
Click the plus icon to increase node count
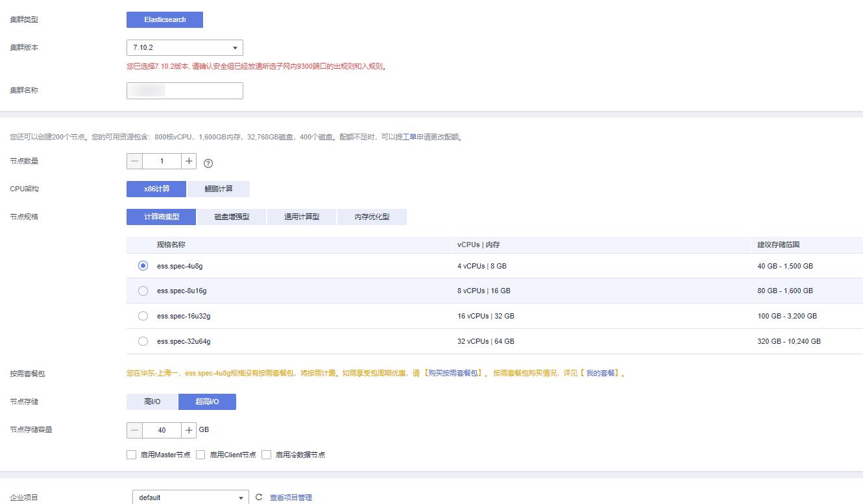[188, 161]
